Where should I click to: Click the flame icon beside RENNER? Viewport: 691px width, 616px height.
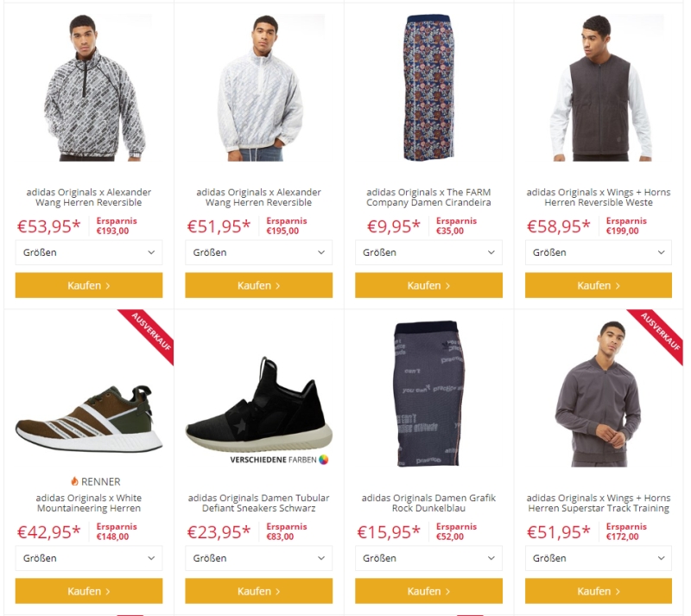coord(75,481)
